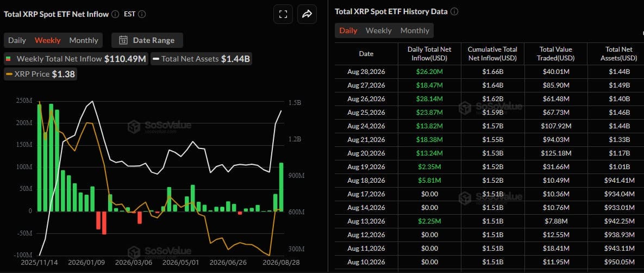Click the $107.92M value traded cell

(556, 126)
